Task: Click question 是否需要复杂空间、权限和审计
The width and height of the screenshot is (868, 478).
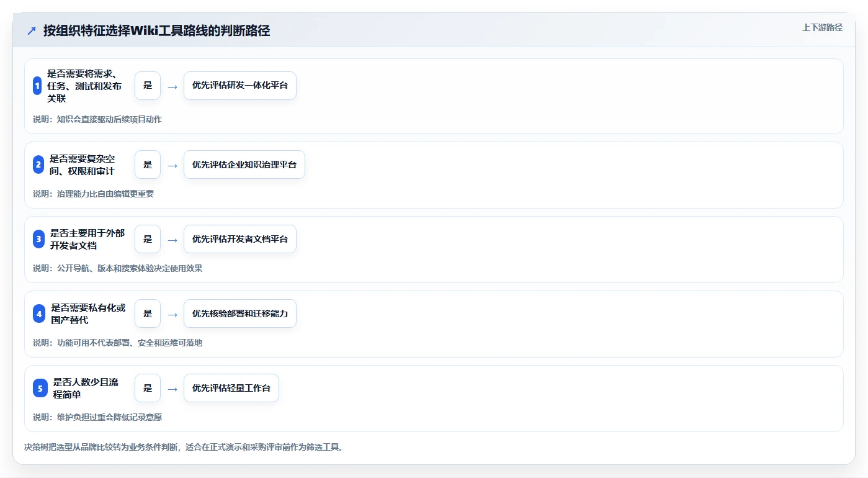Action: coord(83,165)
